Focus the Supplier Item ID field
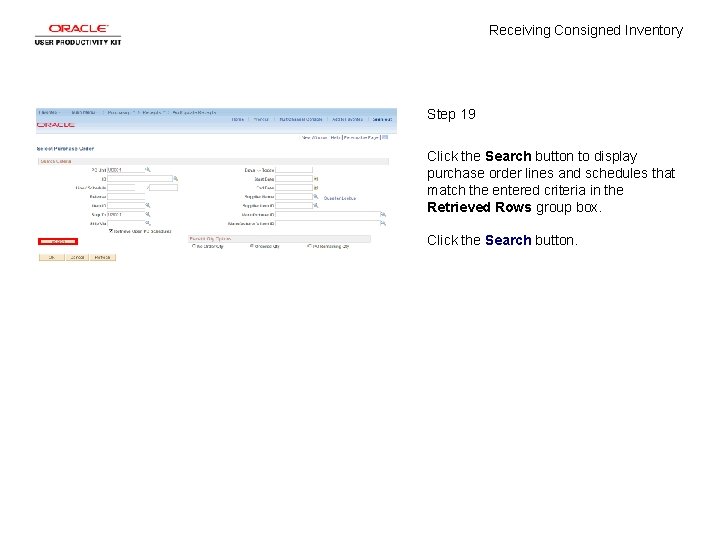Screen dimensions: 720x540 (294, 205)
